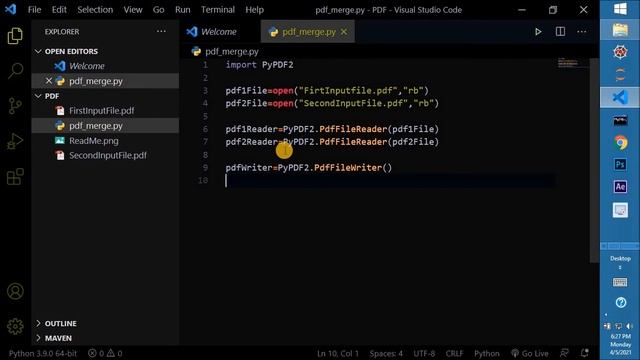Open Help icon in taskbar
The image size is (640, 360).
[x=621, y=302]
